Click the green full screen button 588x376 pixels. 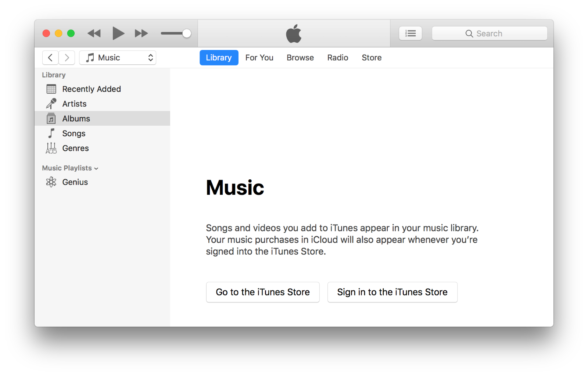point(71,33)
